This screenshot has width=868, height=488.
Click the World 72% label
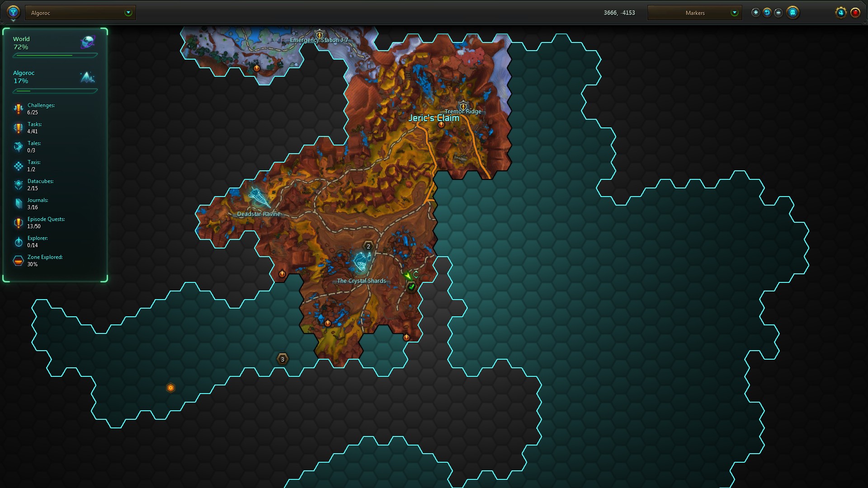[21, 43]
